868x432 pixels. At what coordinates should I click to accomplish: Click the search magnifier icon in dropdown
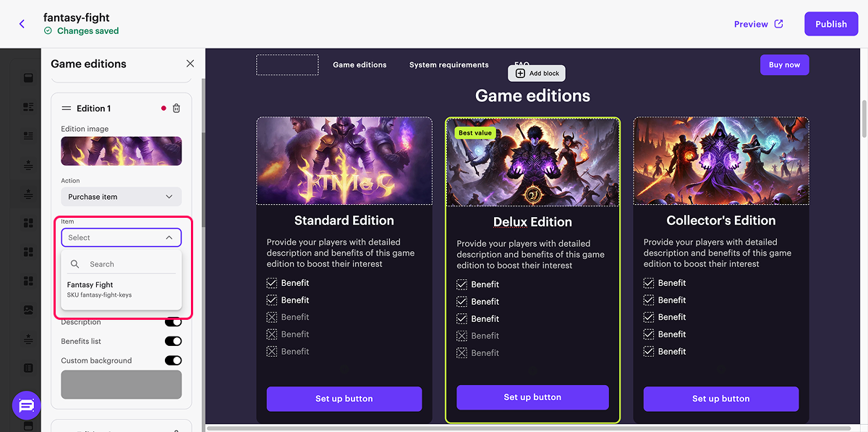(x=75, y=264)
